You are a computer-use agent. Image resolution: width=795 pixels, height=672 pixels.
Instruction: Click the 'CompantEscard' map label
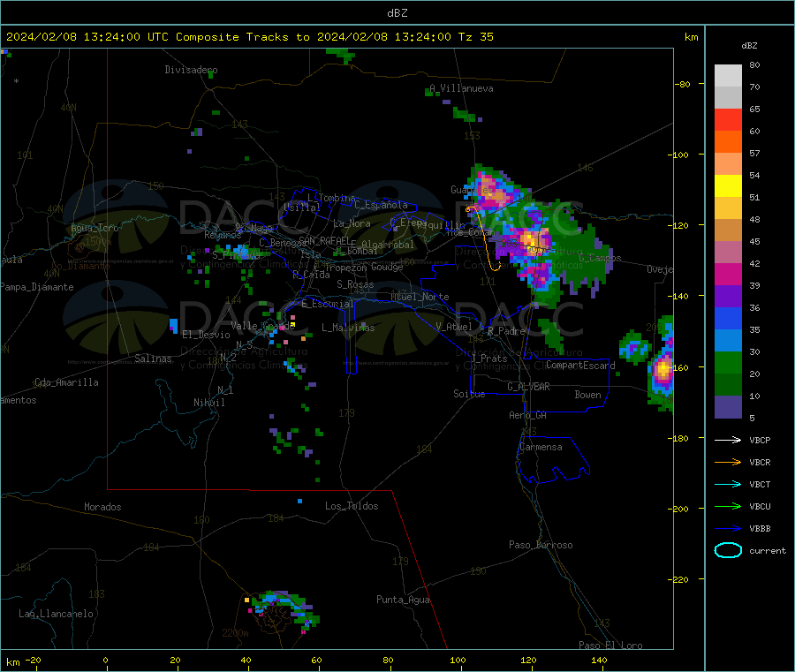(x=580, y=365)
